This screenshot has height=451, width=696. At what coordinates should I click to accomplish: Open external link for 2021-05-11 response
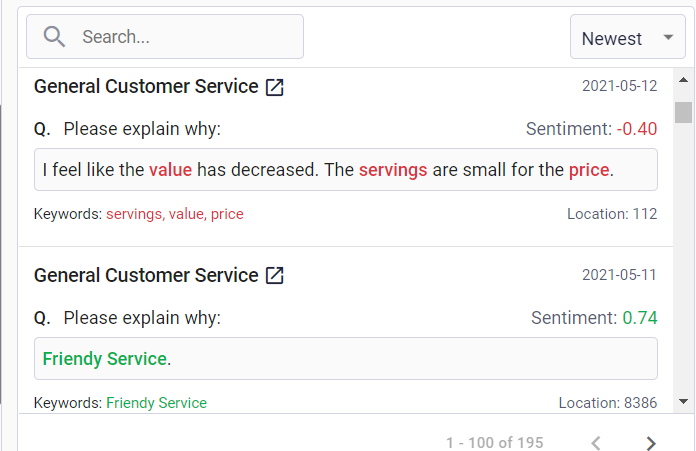[275, 275]
